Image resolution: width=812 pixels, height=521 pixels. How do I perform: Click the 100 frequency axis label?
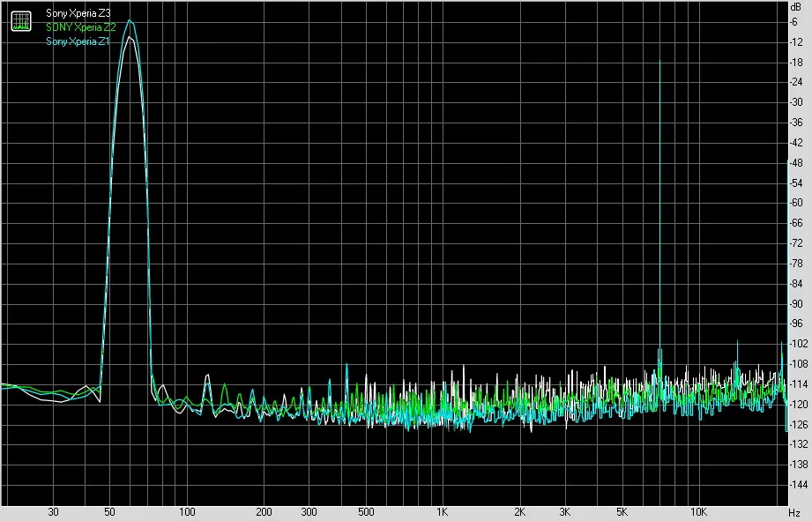(x=187, y=512)
